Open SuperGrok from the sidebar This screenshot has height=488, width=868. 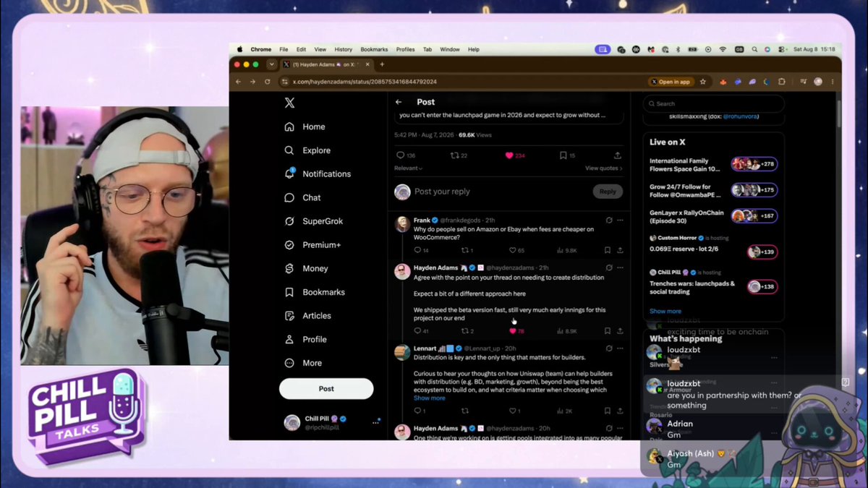coord(313,221)
